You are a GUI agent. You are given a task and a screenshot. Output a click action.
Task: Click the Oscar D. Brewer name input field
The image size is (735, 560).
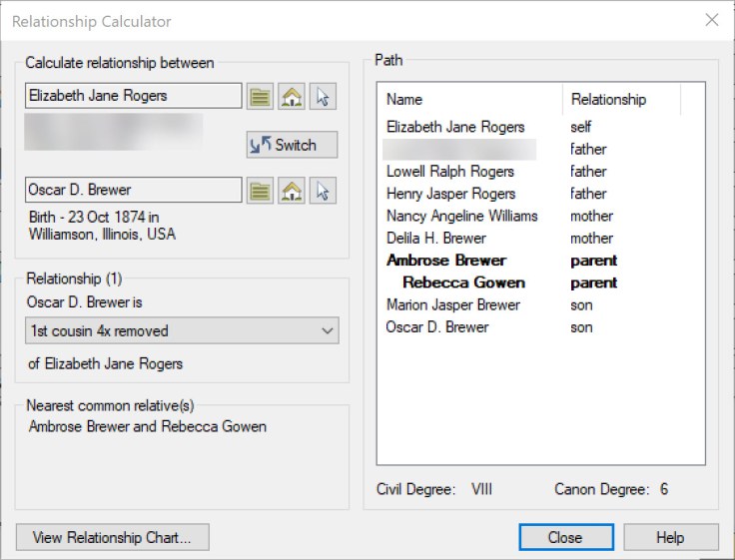(x=133, y=190)
